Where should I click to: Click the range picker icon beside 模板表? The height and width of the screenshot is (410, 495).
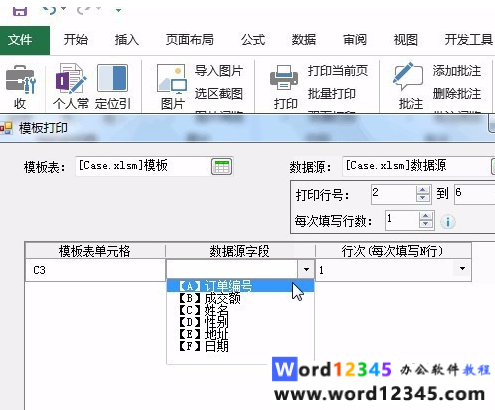[222, 167]
